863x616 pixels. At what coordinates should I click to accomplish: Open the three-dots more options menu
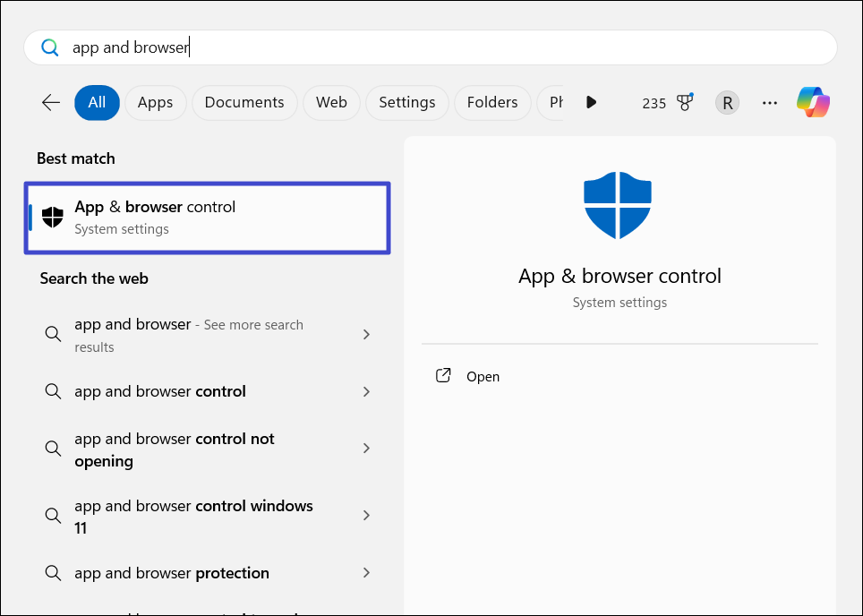tap(769, 103)
